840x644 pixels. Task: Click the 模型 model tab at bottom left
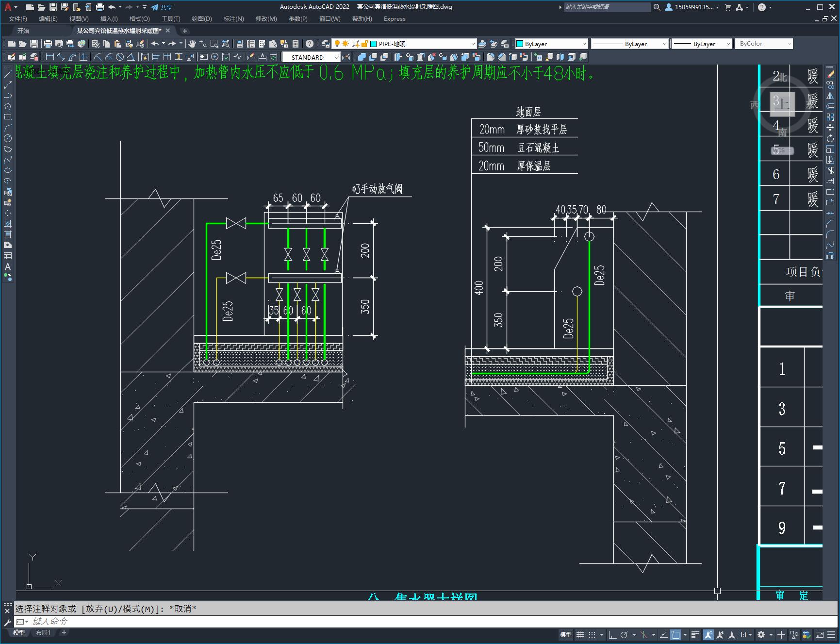tap(19, 632)
